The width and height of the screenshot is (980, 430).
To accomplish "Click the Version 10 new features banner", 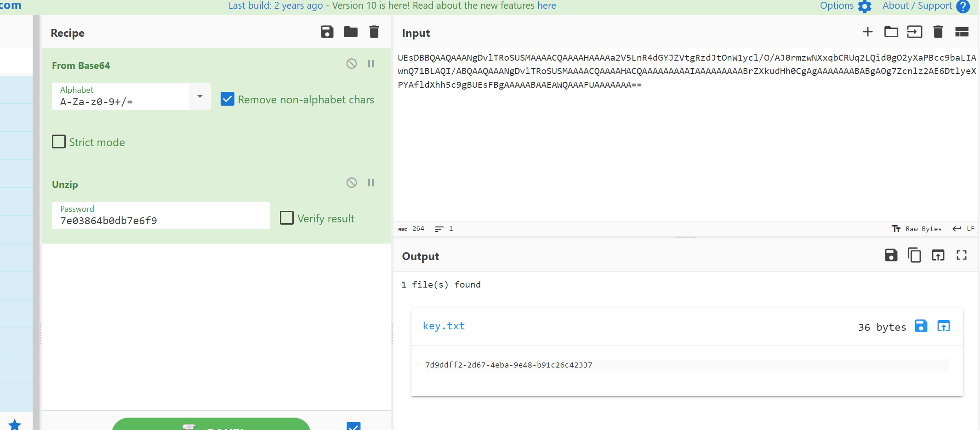I will click(392, 6).
